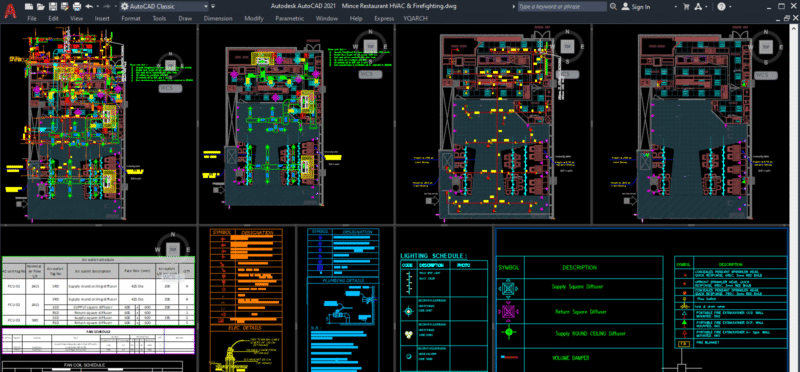Screen dimensions: 800x372
Task: Restore down the drawing document window
Action: click(786, 18)
